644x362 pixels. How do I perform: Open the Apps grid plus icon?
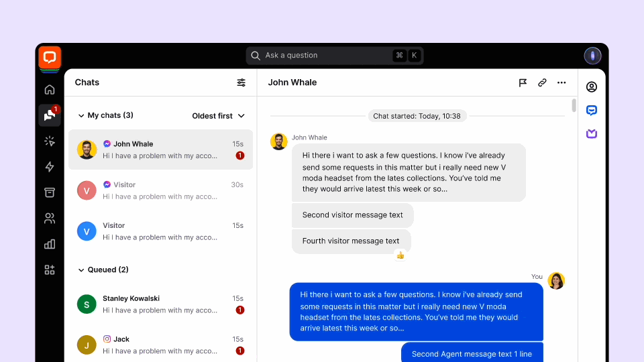click(50, 269)
